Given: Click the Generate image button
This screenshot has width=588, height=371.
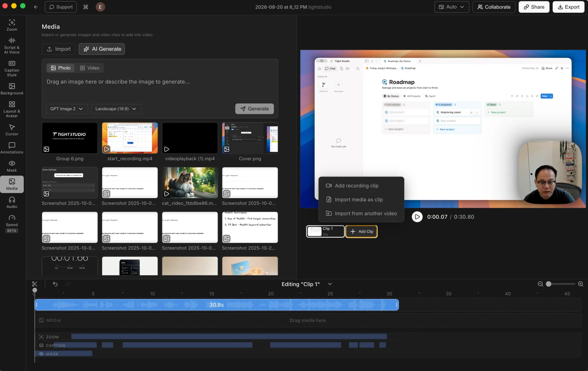Looking at the screenshot, I should [x=254, y=109].
